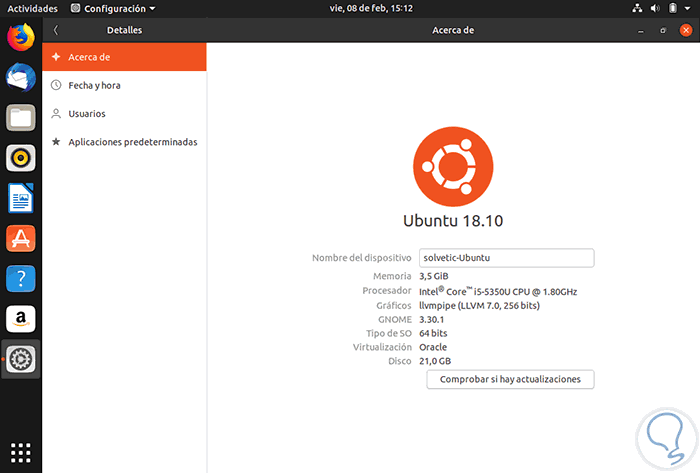
Task: Launch the Amazon dock icon
Action: [x=21, y=319]
